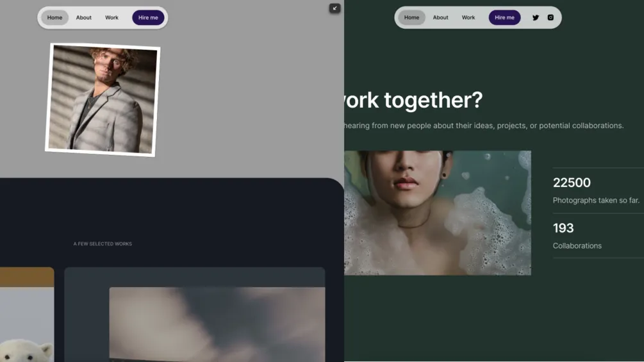Open Work in the right navbar
644x362 pixels.
[468, 18]
